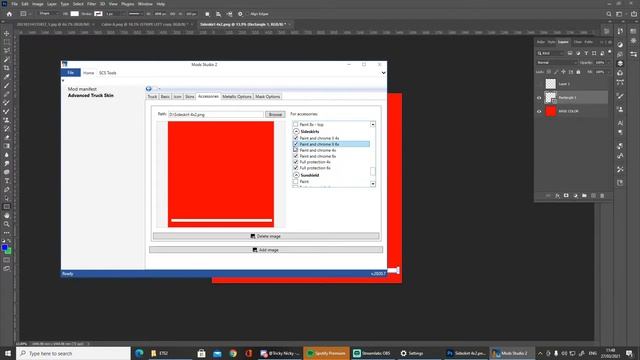Select the Crop tool

point(7,68)
